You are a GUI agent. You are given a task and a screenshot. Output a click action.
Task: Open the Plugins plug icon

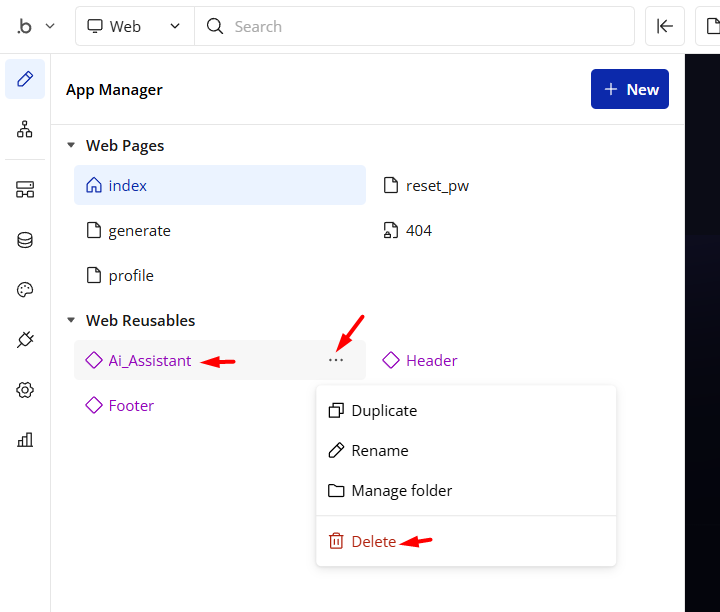(x=25, y=340)
